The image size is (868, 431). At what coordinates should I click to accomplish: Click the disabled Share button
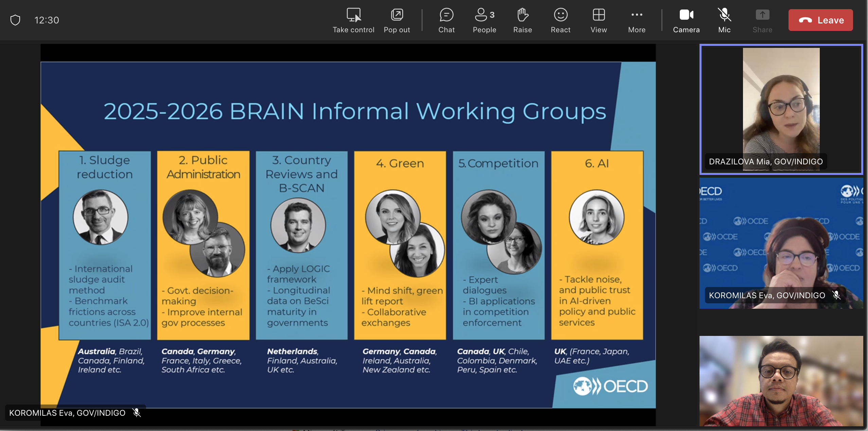click(x=762, y=20)
